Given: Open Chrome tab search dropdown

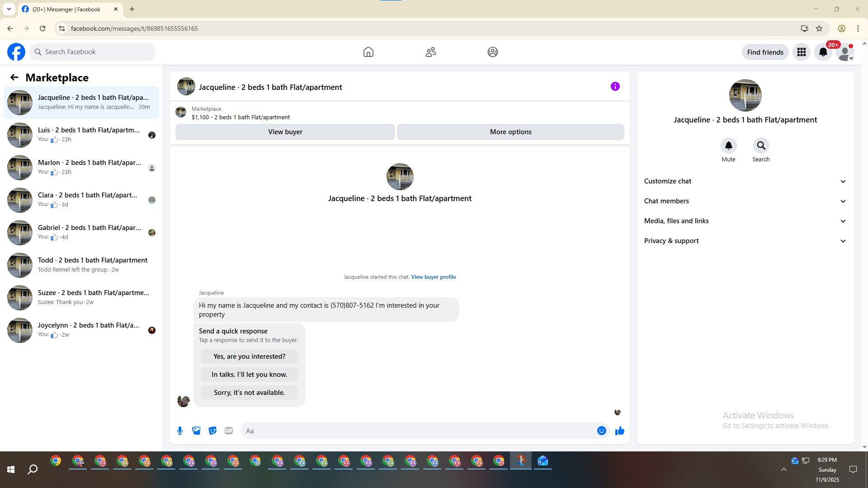Looking at the screenshot, I should click(x=9, y=9).
